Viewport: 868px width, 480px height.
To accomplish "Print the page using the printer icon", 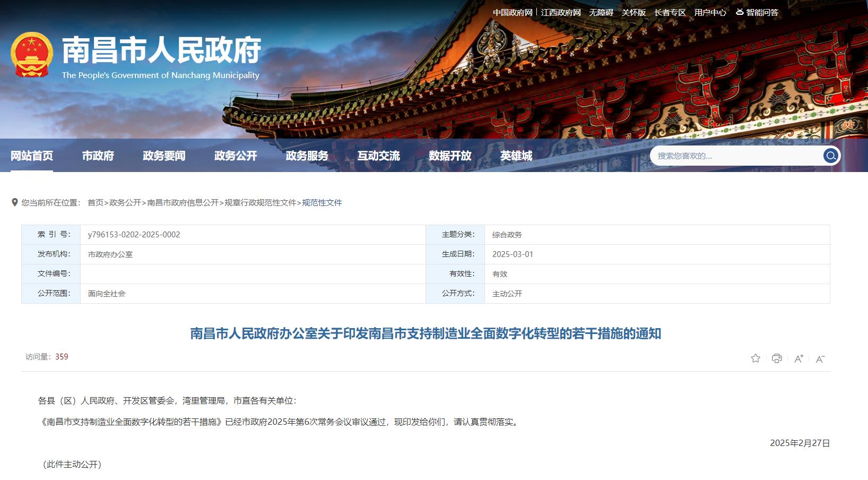I will [x=777, y=358].
